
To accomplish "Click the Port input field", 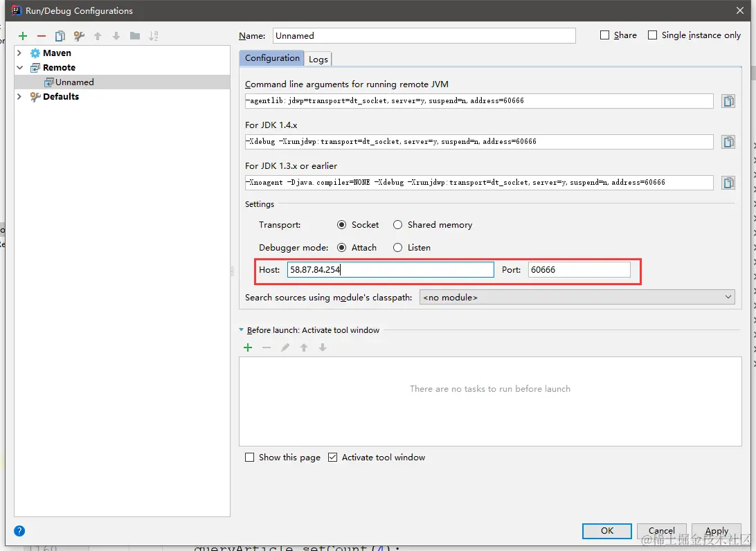I will coord(579,269).
